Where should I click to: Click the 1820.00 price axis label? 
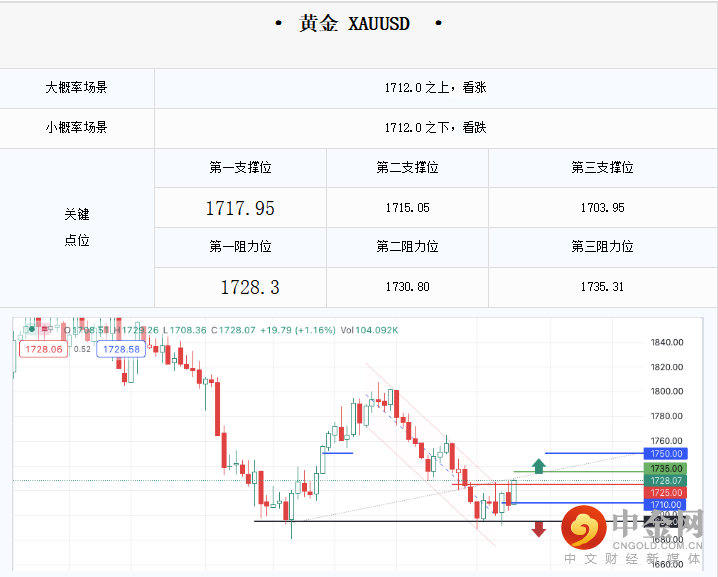[x=667, y=367]
